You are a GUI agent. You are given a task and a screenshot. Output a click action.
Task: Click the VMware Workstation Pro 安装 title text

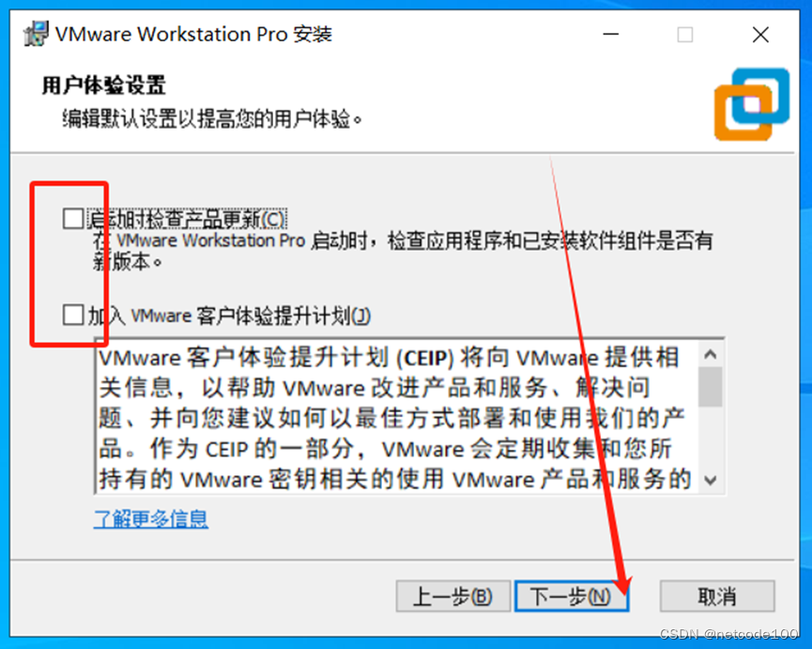click(x=193, y=34)
